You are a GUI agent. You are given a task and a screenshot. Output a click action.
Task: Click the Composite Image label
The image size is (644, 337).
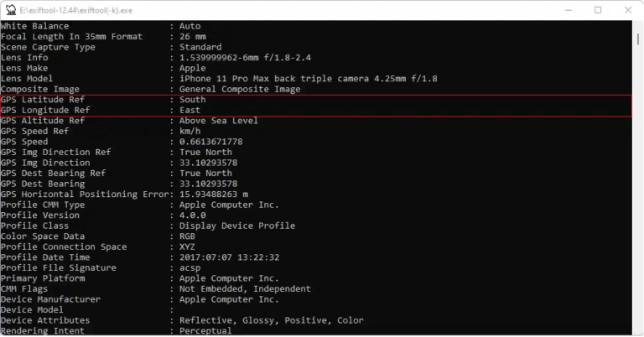pos(39,89)
